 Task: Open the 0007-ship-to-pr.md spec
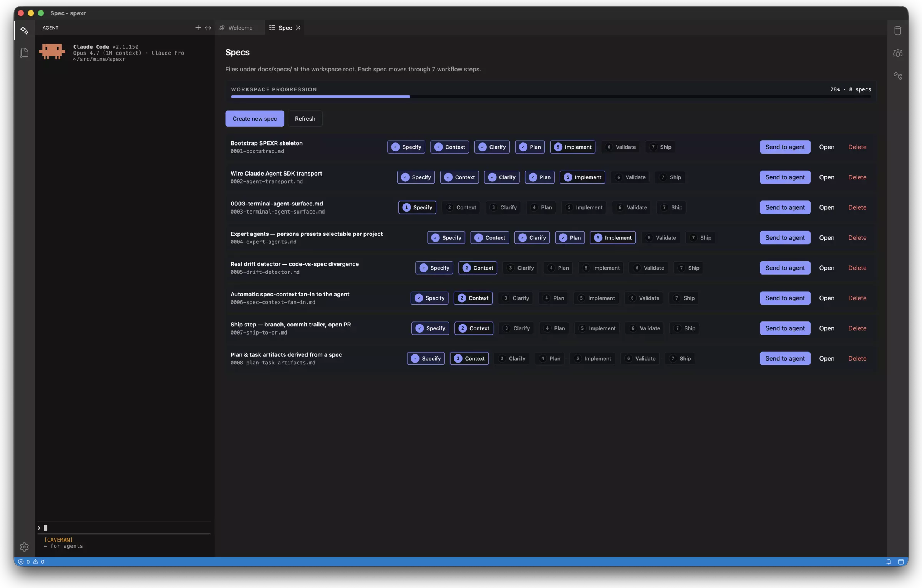(x=826, y=328)
